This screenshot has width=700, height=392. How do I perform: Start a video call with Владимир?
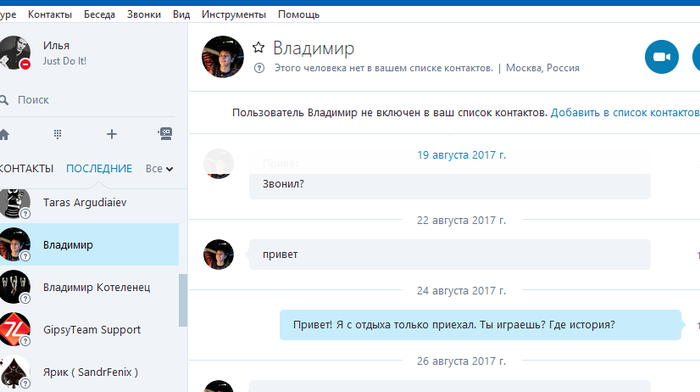point(662,57)
